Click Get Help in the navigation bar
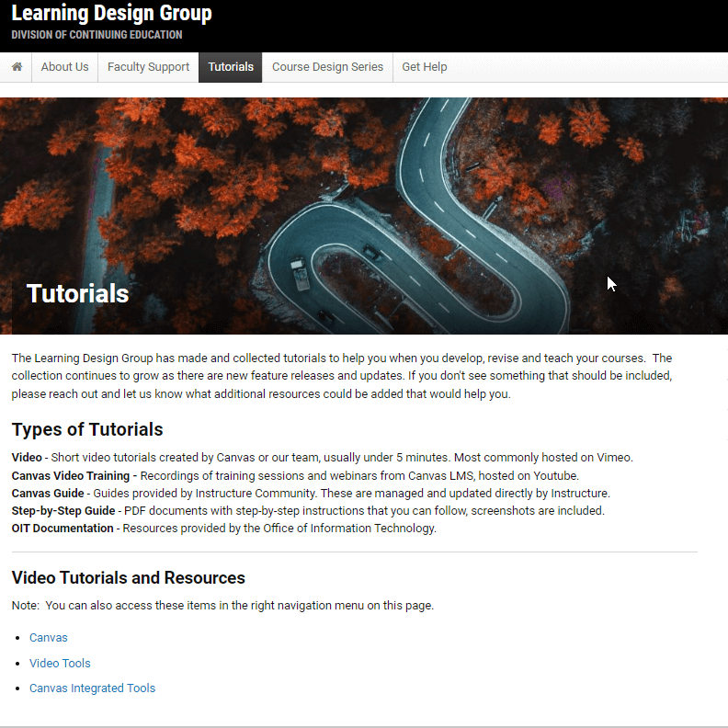The image size is (728, 728). point(425,67)
